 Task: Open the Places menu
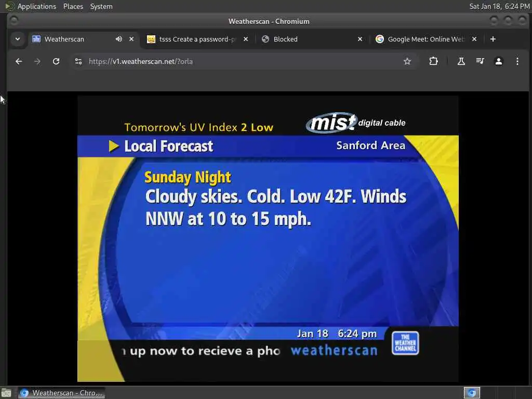tap(73, 6)
